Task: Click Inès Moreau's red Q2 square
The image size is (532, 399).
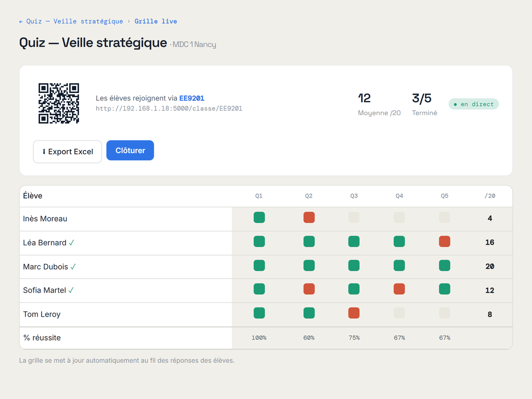Action: coord(309,217)
